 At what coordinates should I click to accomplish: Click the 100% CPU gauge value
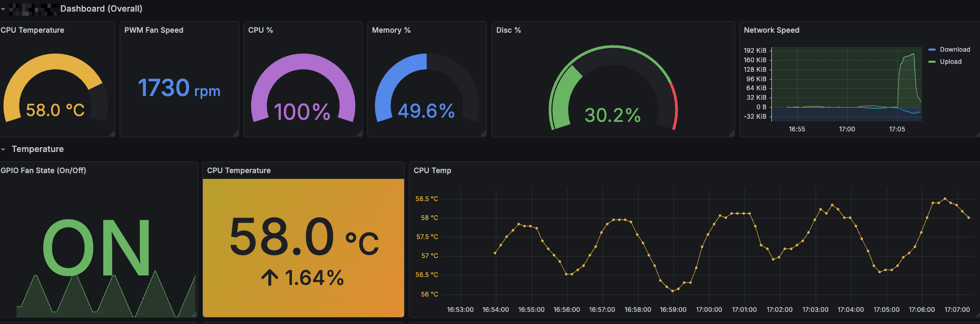point(302,112)
